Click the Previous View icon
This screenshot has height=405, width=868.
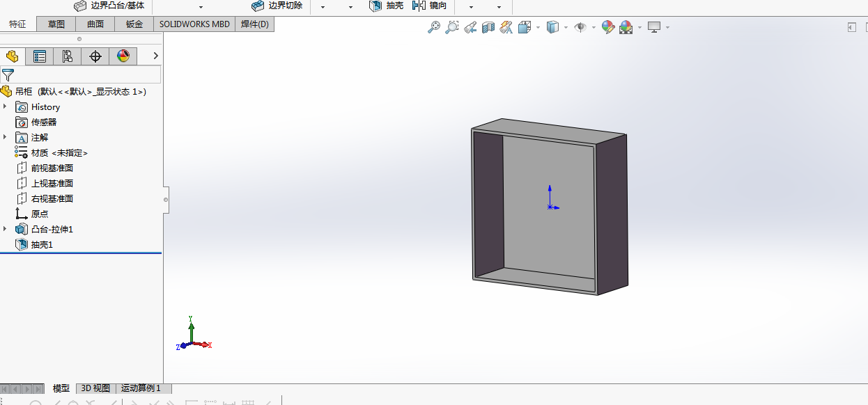pyautogui.click(x=470, y=27)
